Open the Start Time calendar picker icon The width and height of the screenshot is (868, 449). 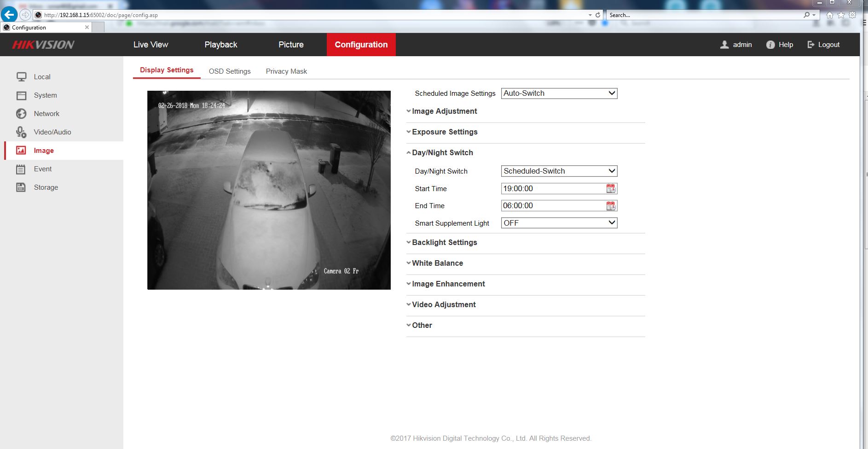click(x=611, y=188)
